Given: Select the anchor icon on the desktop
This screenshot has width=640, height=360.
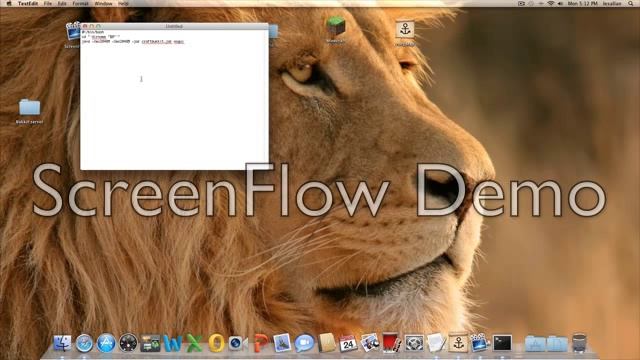Looking at the screenshot, I should (404, 29).
